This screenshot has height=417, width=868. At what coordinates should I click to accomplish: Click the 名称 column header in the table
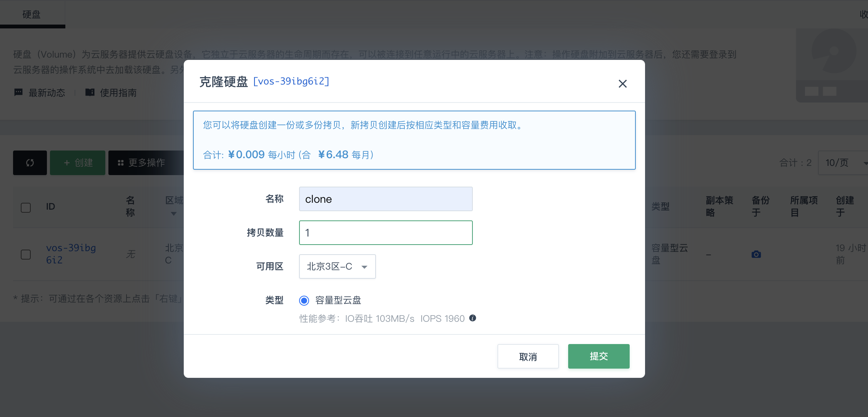pyautogui.click(x=130, y=206)
